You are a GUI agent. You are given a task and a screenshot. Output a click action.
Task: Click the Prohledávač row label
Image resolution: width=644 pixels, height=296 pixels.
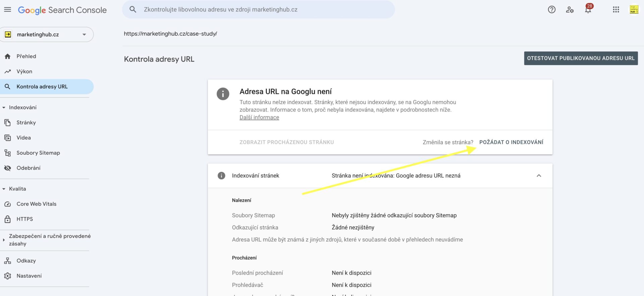(x=248, y=285)
